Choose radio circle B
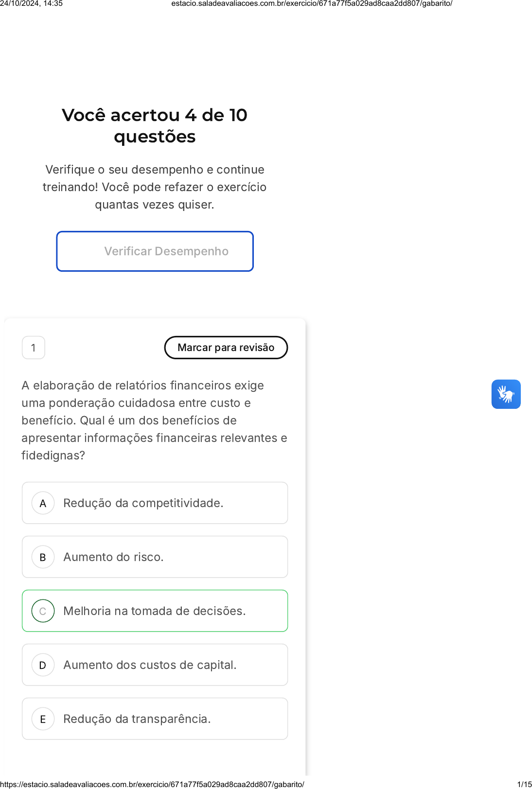 coord(43,557)
